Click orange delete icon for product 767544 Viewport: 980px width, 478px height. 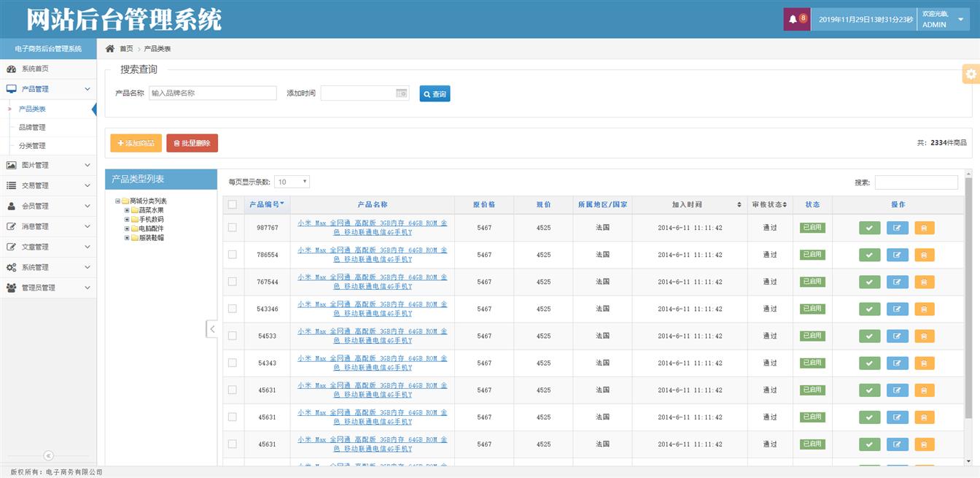[924, 282]
